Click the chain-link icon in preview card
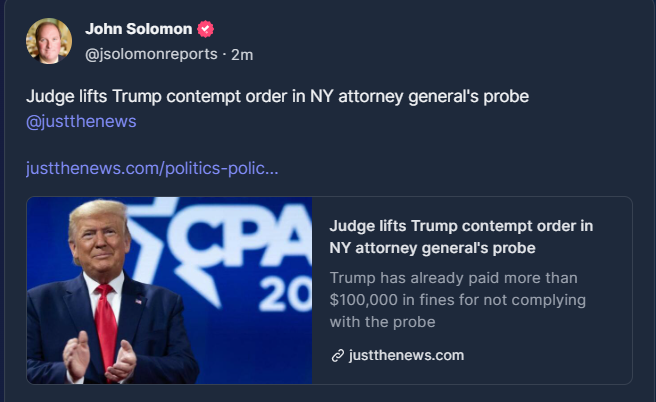 337,356
